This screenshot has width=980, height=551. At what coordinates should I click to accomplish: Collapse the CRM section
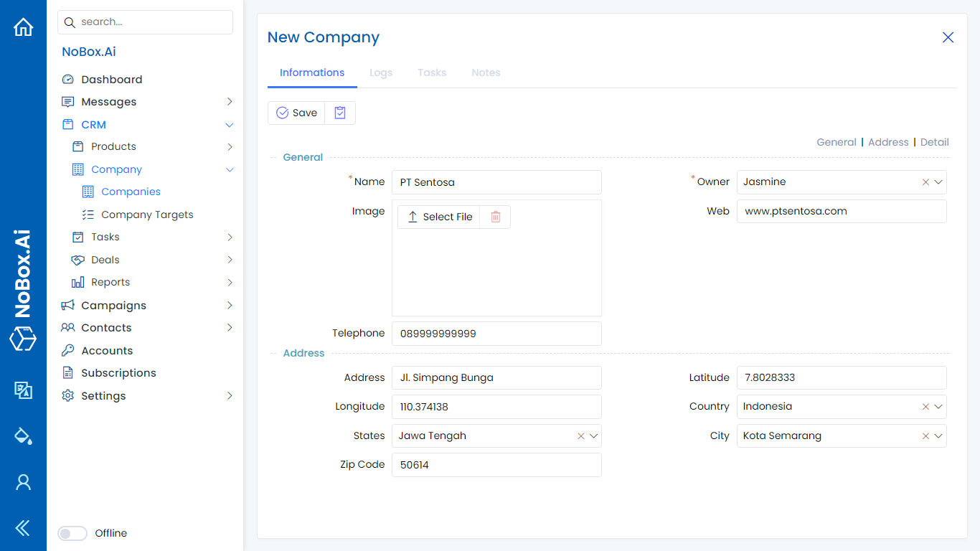point(229,124)
